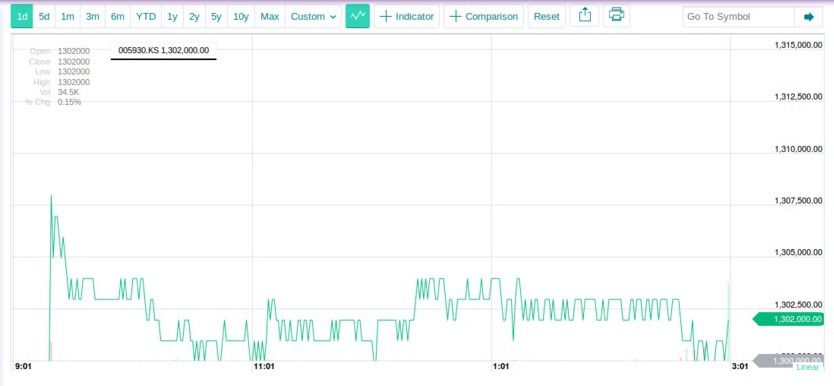This screenshot has width=834, height=386.
Task: Select the 5y time range
Action: click(216, 16)
